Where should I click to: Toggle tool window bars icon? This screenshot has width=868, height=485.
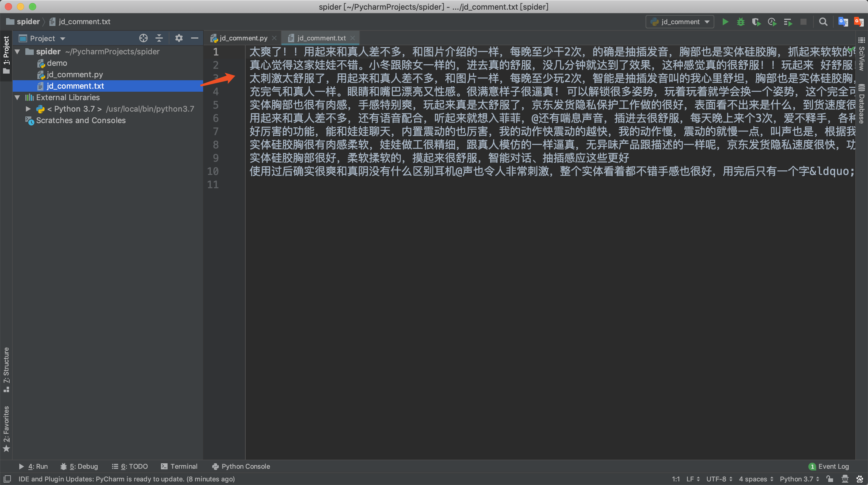pyautogui.click(x=8, y=479)
